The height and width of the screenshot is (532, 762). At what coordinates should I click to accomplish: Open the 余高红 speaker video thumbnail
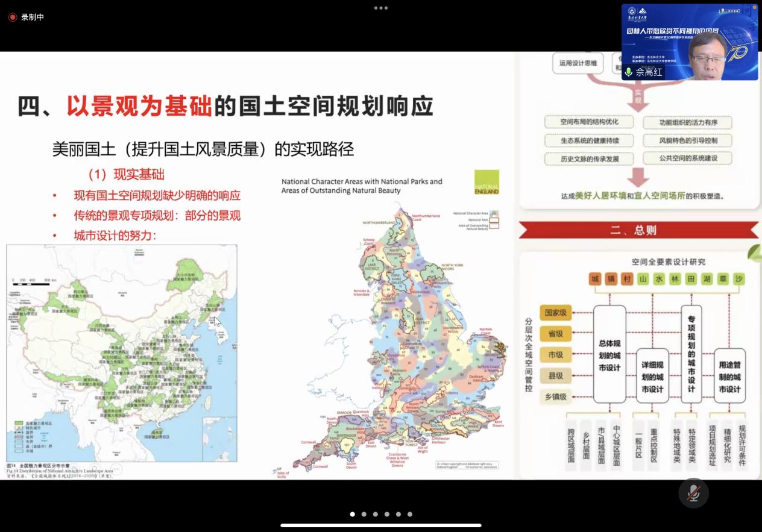(689, 42)
